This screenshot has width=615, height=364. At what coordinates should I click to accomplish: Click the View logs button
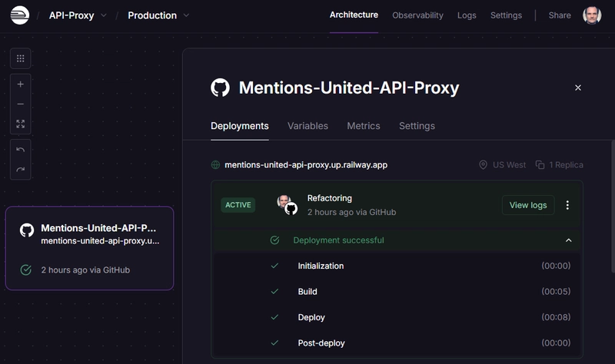(528, 205)
